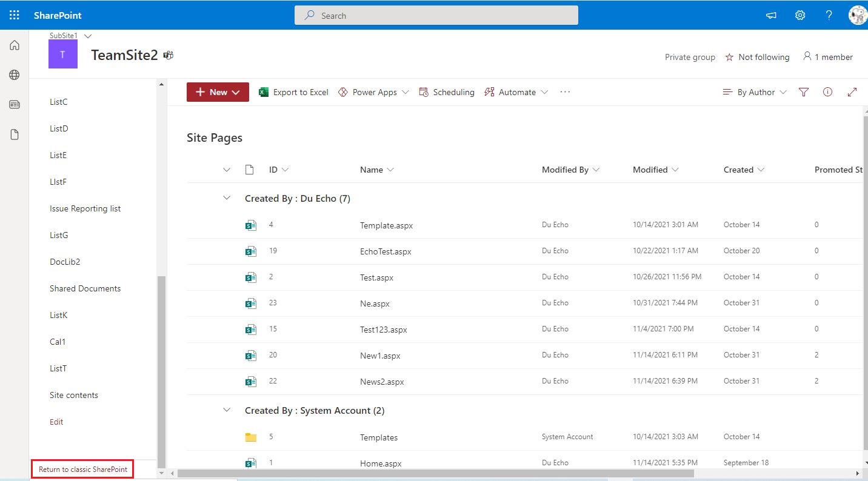Open the settings gear icon
The image size is (868, 481).
pyautogui.click(x=800, y=15)
